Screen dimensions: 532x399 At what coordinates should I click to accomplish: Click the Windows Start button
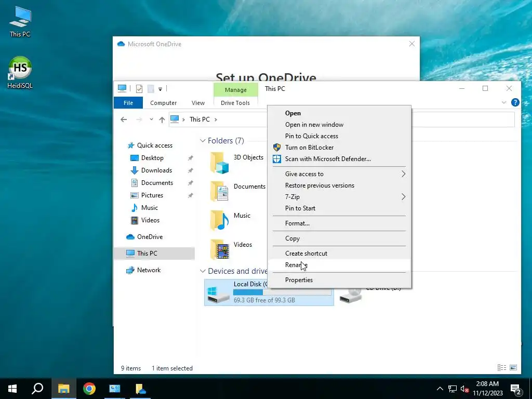coord(12,389)
